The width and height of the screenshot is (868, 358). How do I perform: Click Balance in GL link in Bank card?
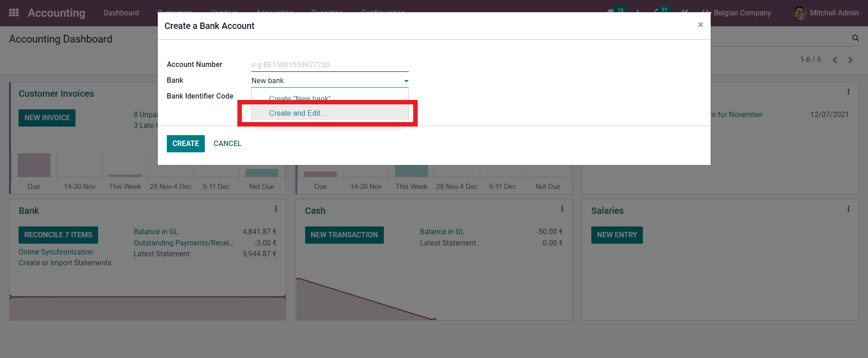(x=156, y=231)
